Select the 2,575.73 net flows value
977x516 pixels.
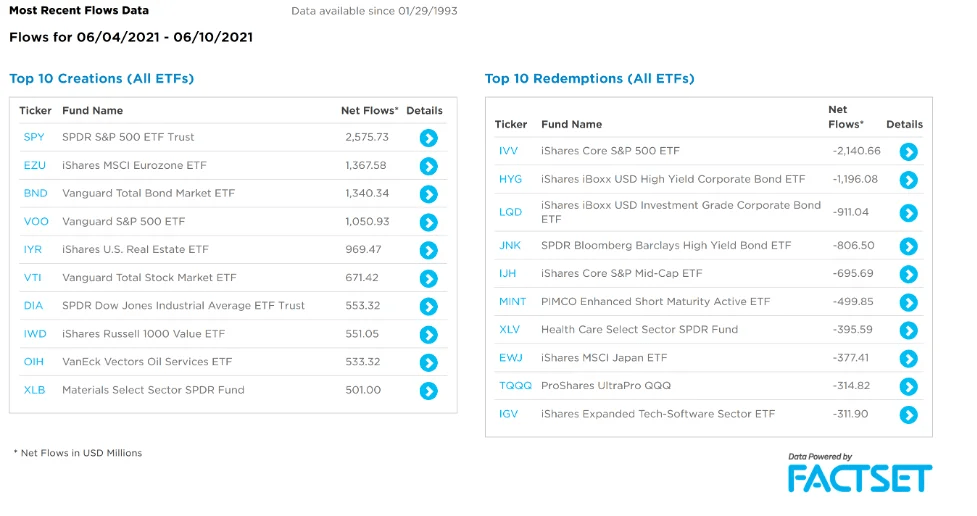(367, 137)
